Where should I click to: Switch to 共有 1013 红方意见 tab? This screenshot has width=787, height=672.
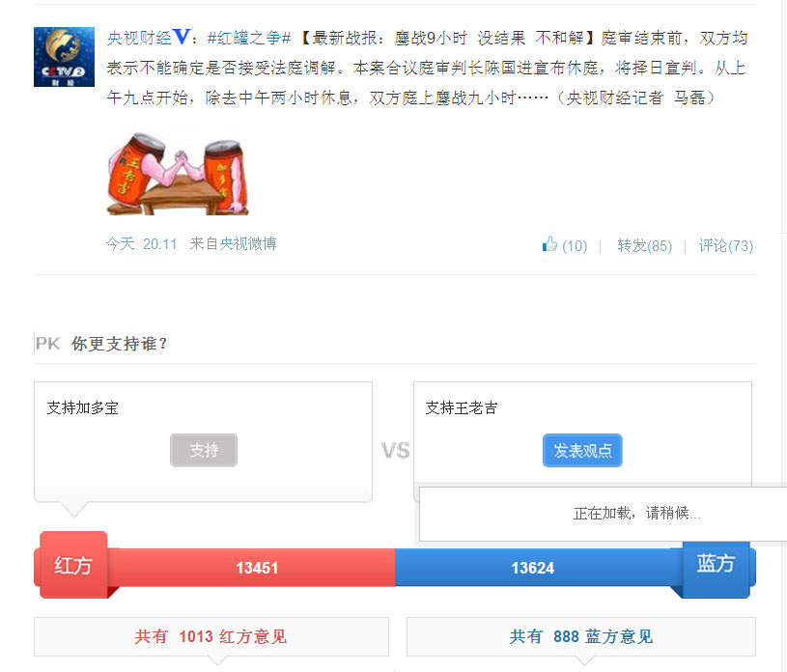211,636
